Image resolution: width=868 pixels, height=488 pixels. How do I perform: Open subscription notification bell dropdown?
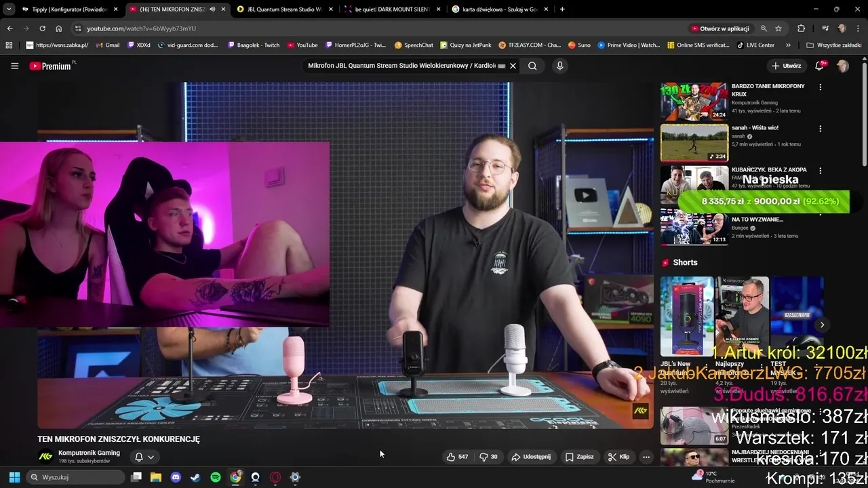[x=144, y=457]
